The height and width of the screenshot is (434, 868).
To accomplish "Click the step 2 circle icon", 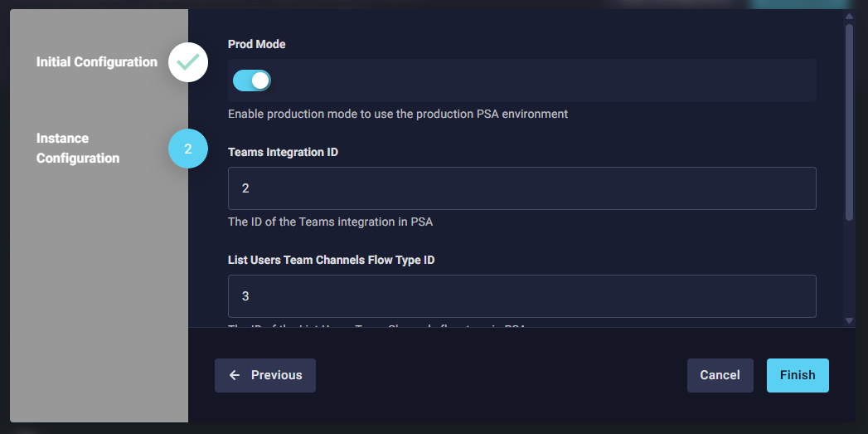I will tap(188, 149).
